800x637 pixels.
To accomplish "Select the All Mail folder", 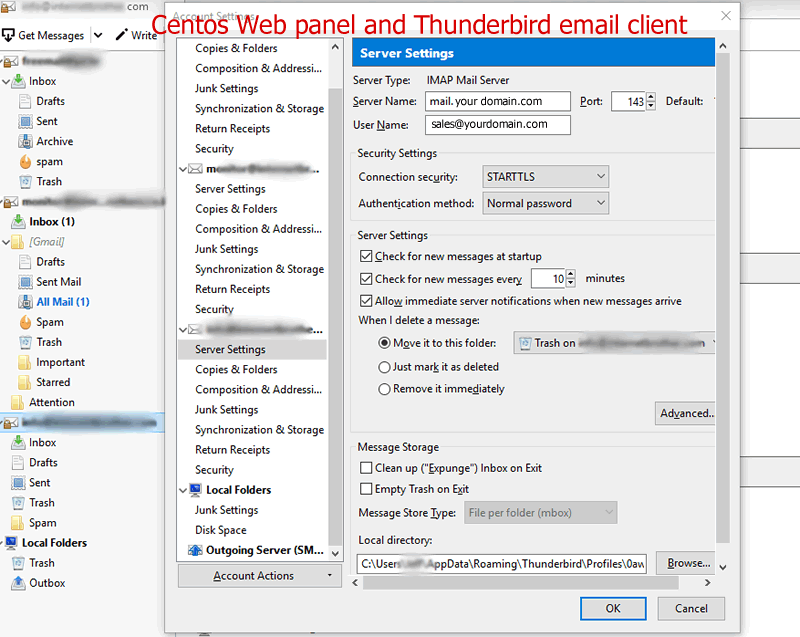I will (57, 301).
